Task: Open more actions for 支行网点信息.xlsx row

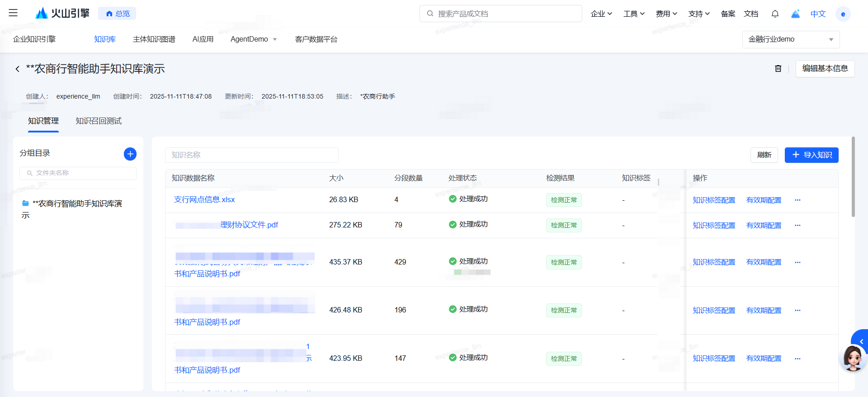Action: (797, 200)
